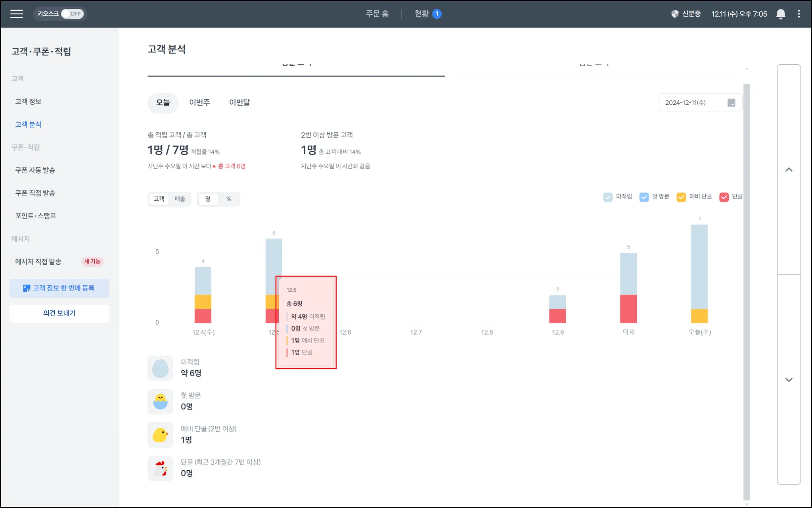Toggle the 키오스크 OFF switch

pyautogui.click(x=72, y=14)
